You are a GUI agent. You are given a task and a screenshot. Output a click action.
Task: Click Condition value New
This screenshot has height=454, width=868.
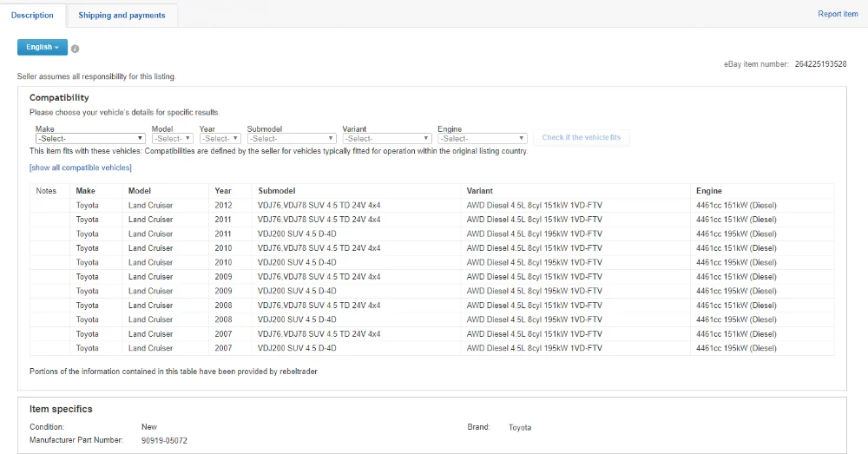pyautogui.click(x=149, y=427)
